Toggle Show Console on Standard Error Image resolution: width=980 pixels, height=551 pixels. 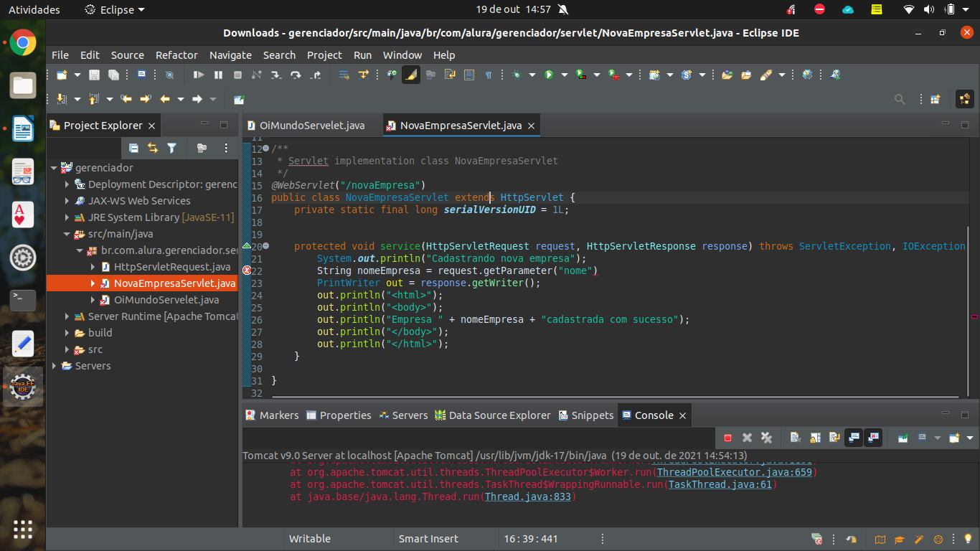(873, 438)
